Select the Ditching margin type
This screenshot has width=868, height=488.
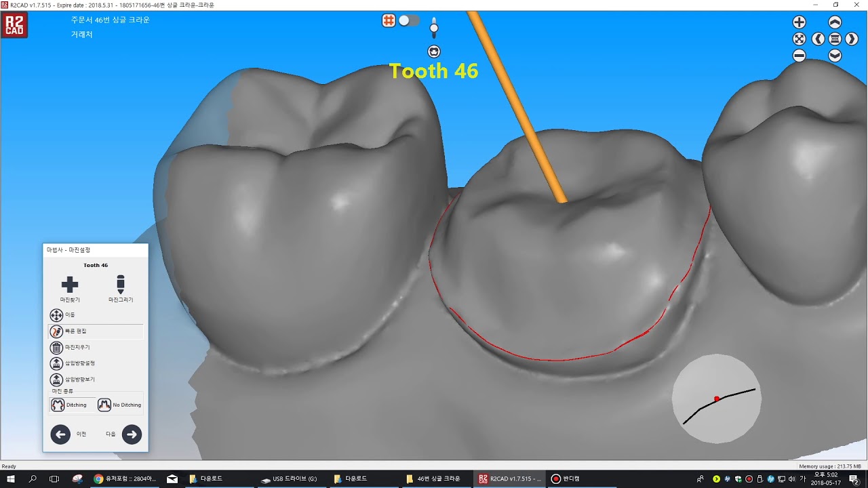tap(69, 405)
